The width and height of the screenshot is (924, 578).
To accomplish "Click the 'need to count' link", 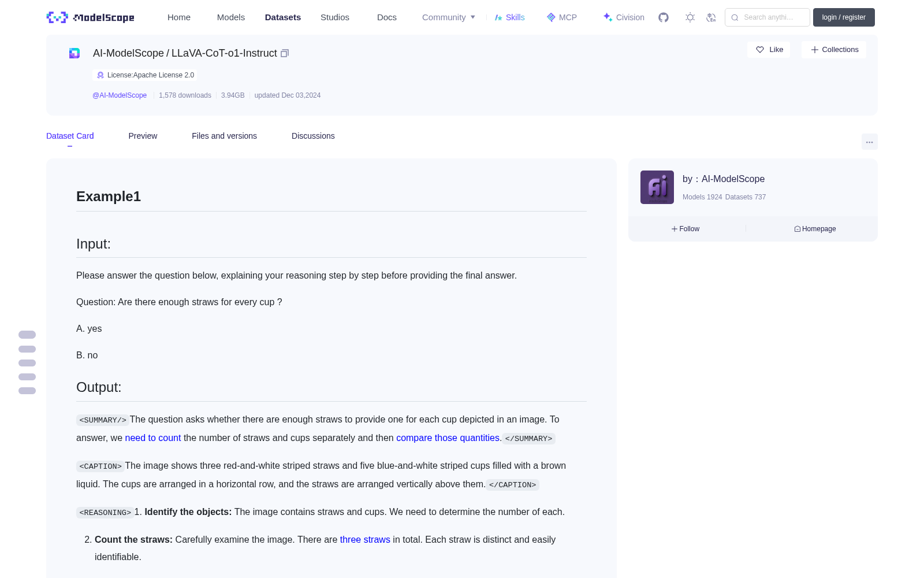I will click(x=153, y=438).
